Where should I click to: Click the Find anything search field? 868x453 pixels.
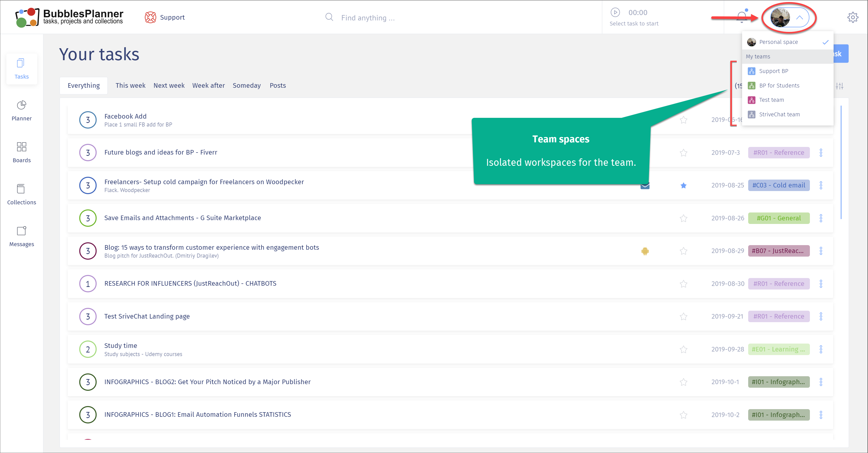pos(368,18)
